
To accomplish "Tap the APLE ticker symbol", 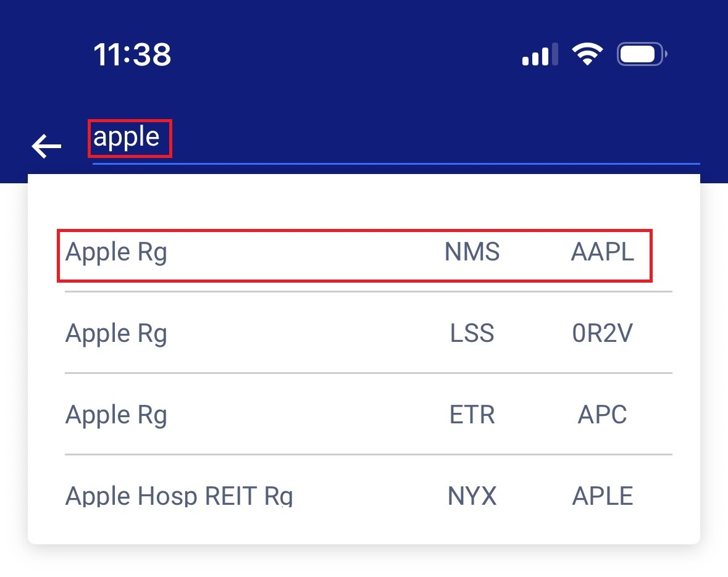I will 602,496.
